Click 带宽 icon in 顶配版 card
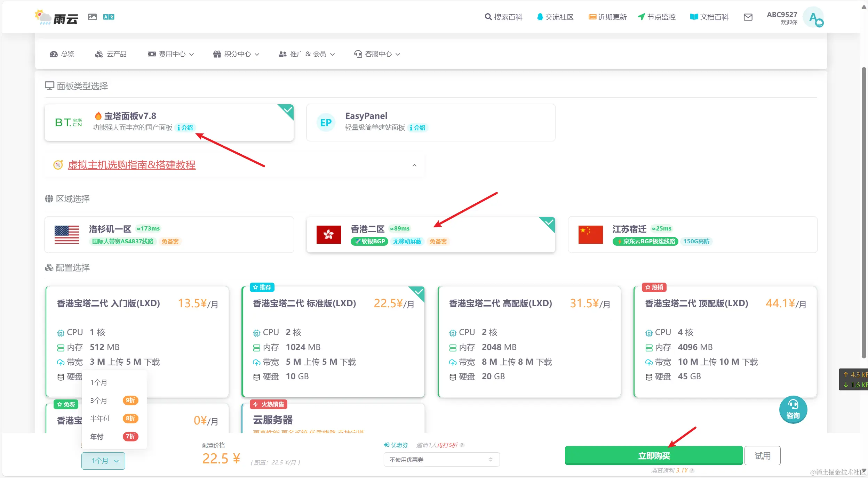 tap(649, 363)
